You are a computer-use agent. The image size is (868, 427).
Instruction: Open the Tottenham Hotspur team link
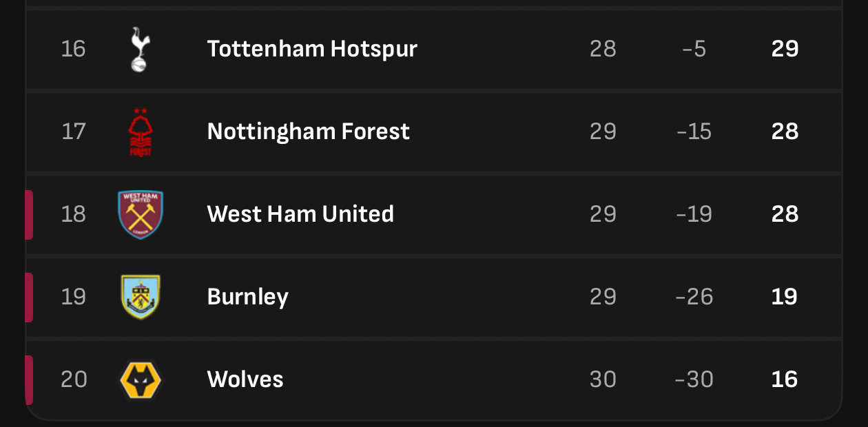click(312, 49)
